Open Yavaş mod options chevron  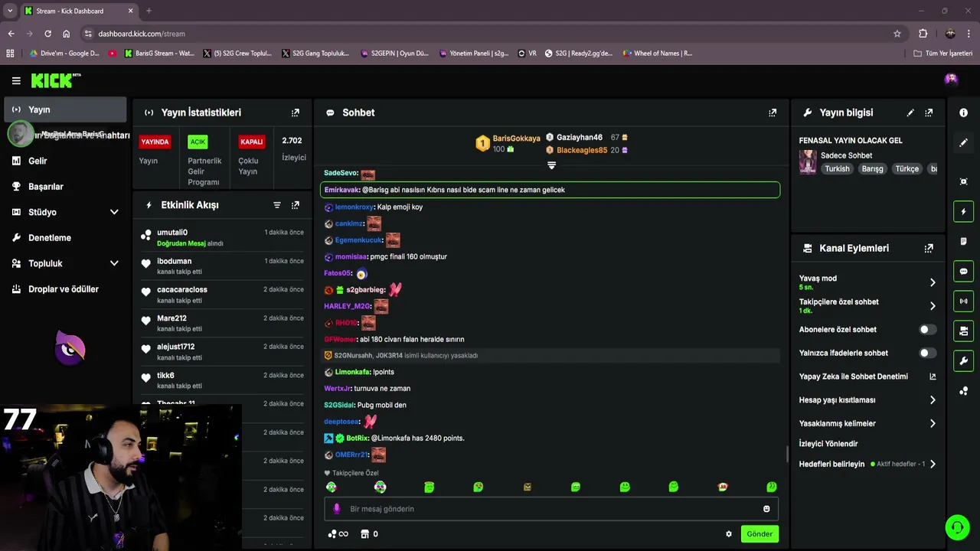[933, 282]
